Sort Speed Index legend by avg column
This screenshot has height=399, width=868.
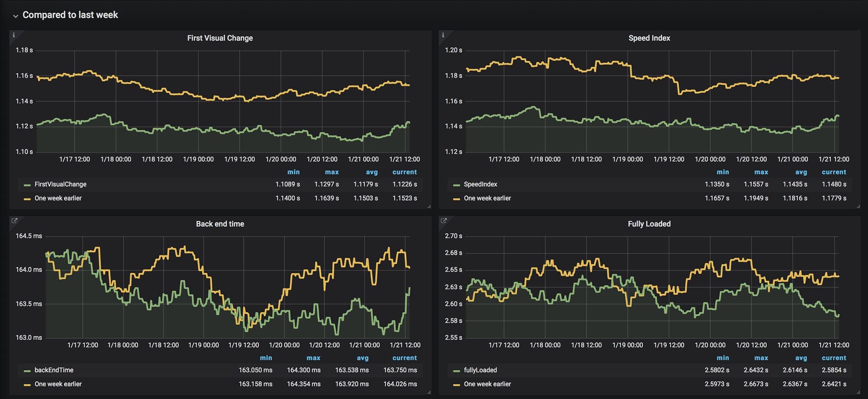[801, 172]
